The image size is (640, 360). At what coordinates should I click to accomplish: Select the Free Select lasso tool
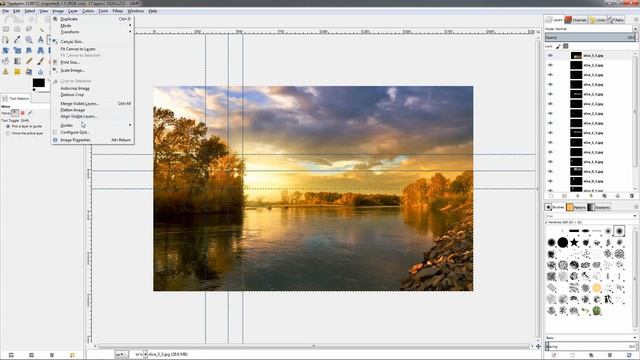click(x=29, y=29)
